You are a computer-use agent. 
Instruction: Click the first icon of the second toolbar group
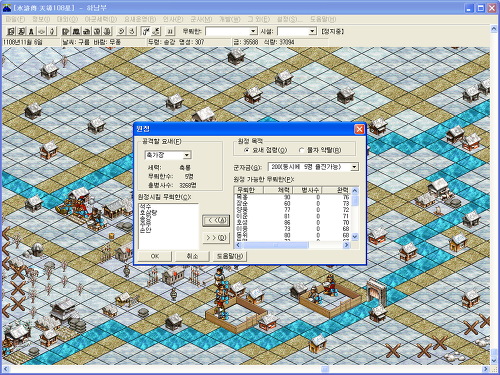(66, 31)
